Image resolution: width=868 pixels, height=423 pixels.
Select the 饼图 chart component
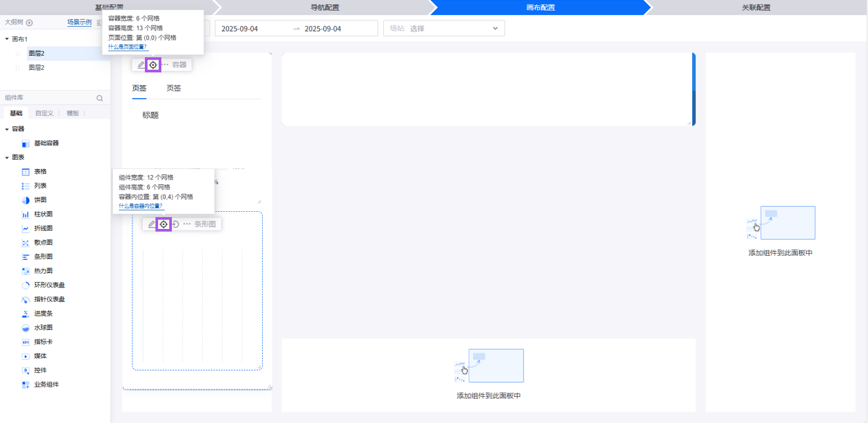coord(40,200)
